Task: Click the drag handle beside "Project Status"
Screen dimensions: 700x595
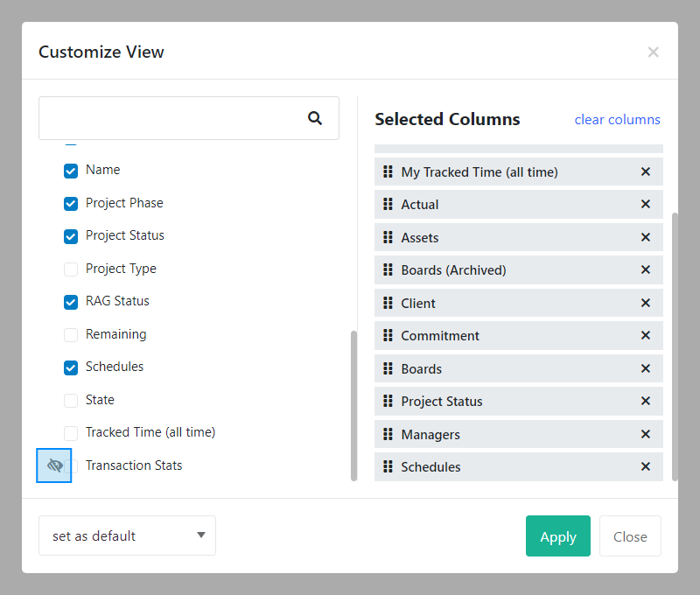Action: point(388,401)
